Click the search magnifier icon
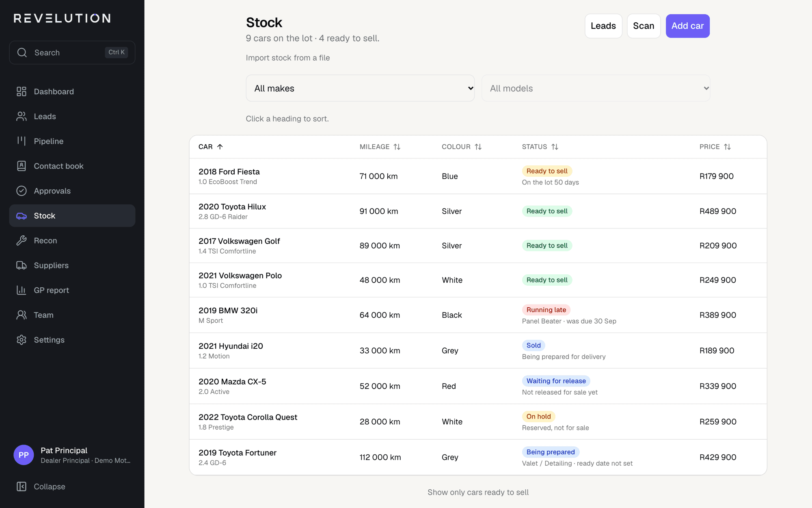 [x=22, y=52]
